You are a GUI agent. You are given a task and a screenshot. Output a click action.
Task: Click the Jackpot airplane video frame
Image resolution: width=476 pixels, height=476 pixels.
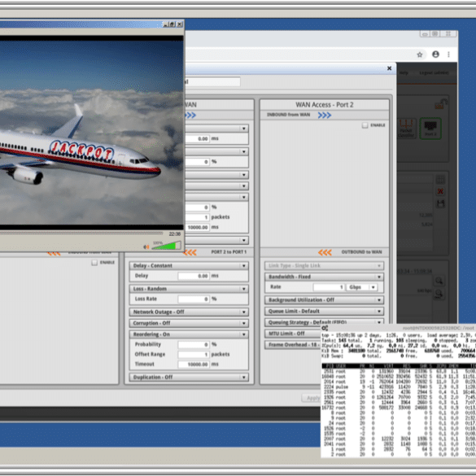92,133
